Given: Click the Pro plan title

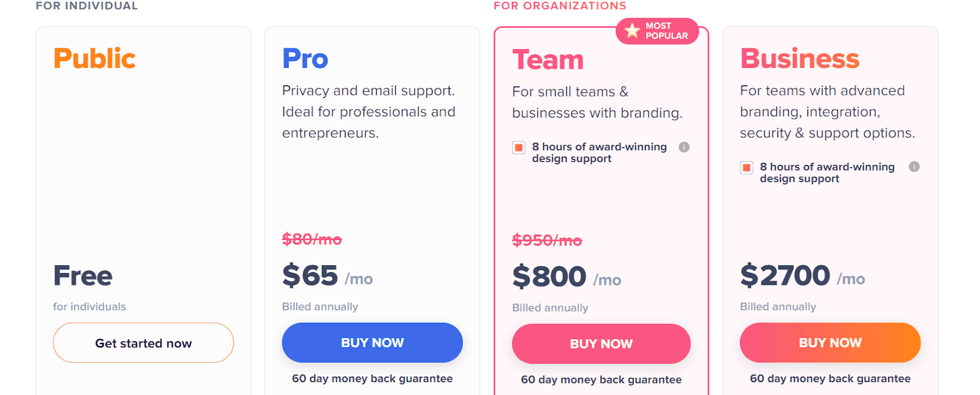Looking at the screenshot, I should point(305,59).
